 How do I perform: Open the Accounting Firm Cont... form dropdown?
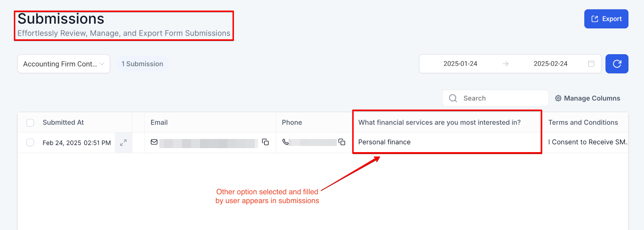point(64,64)
